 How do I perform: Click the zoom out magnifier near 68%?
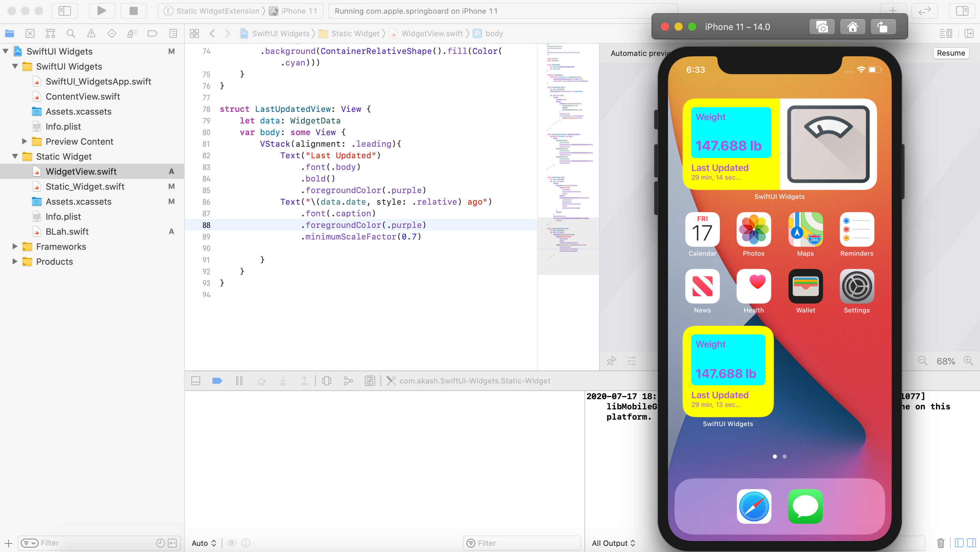click(923, 361)
